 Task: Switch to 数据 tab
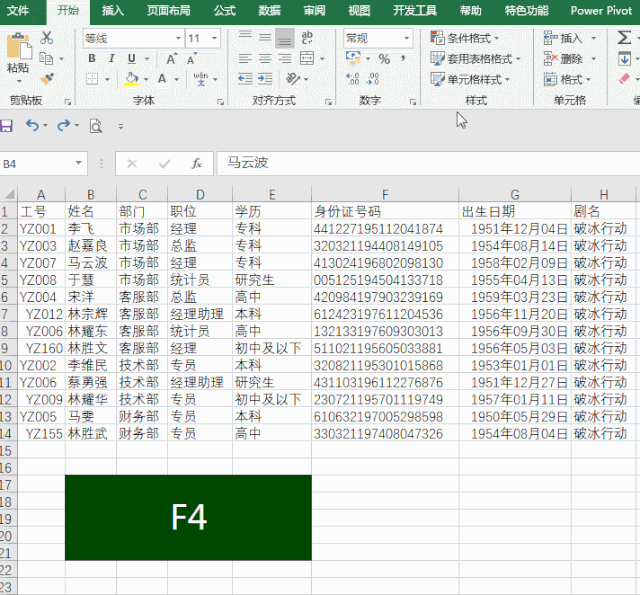click(269, 11)
